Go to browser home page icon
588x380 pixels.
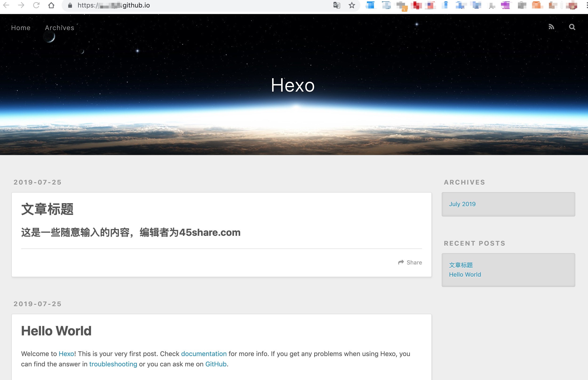pos(51,5)
